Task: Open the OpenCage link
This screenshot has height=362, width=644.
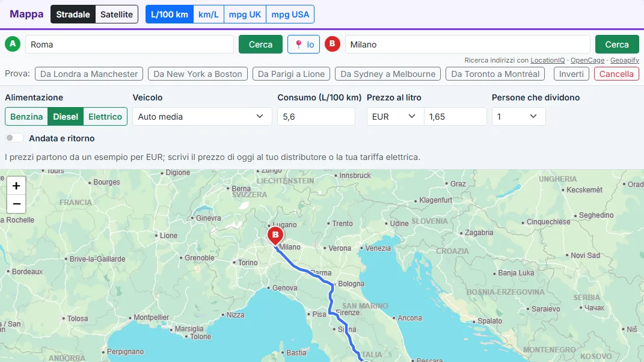Action: click(587, 60)
